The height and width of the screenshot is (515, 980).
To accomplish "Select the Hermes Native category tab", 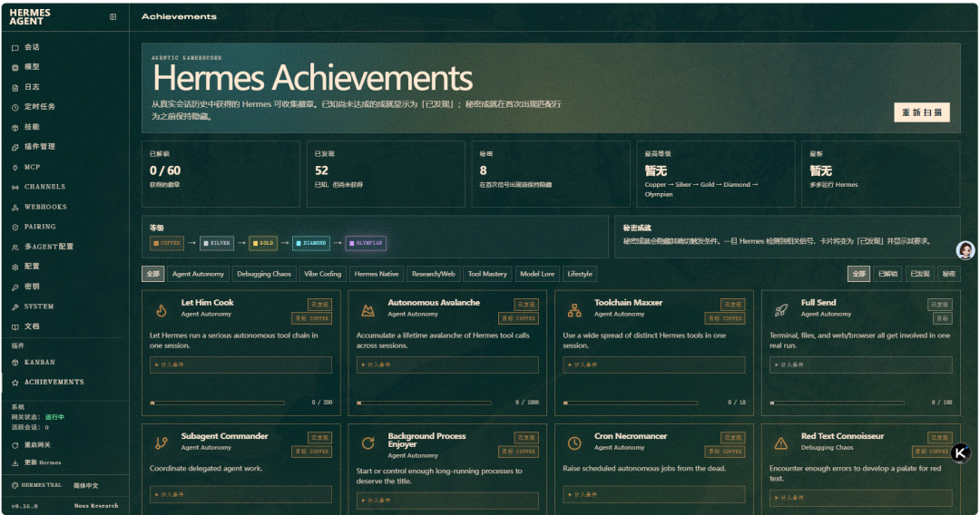I will coord(377,274).
